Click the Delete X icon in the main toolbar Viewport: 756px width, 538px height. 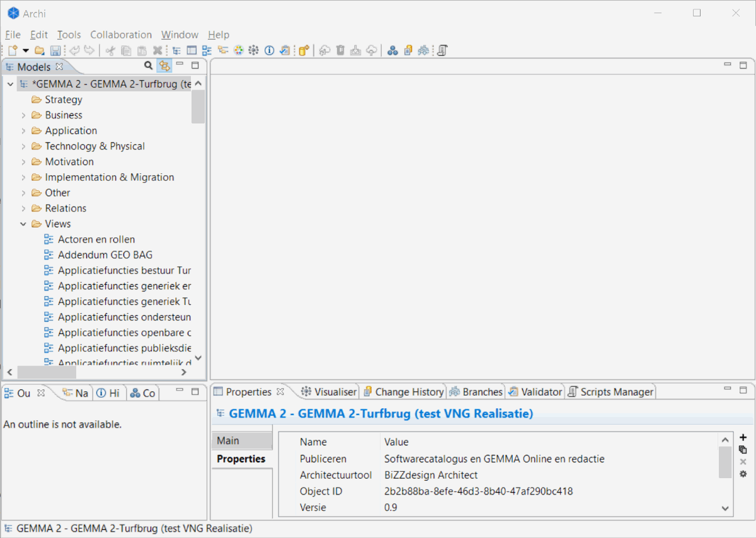click(157, 50)
